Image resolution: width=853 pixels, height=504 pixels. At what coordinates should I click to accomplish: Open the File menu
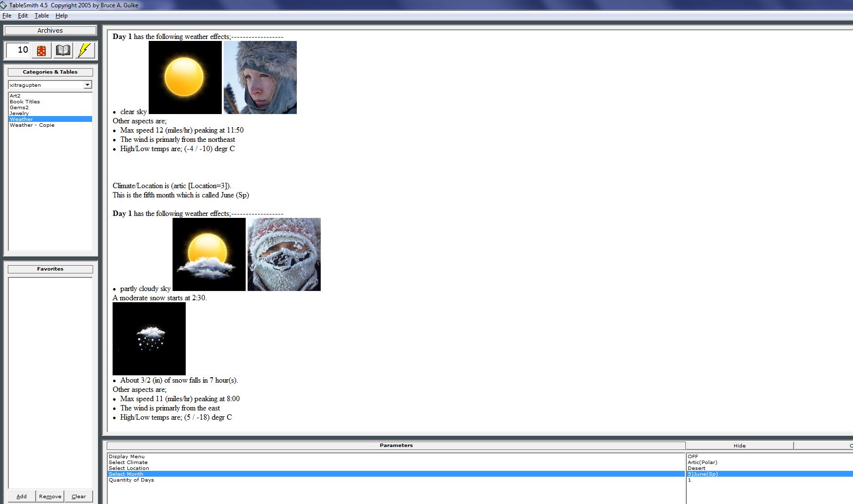pyautogui.click(x=7, y=16)
